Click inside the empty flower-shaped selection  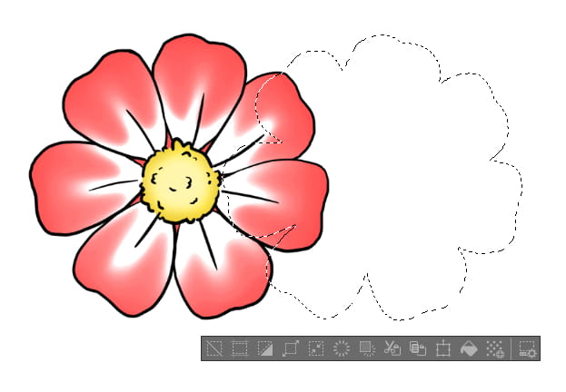(x=400, y=181)
